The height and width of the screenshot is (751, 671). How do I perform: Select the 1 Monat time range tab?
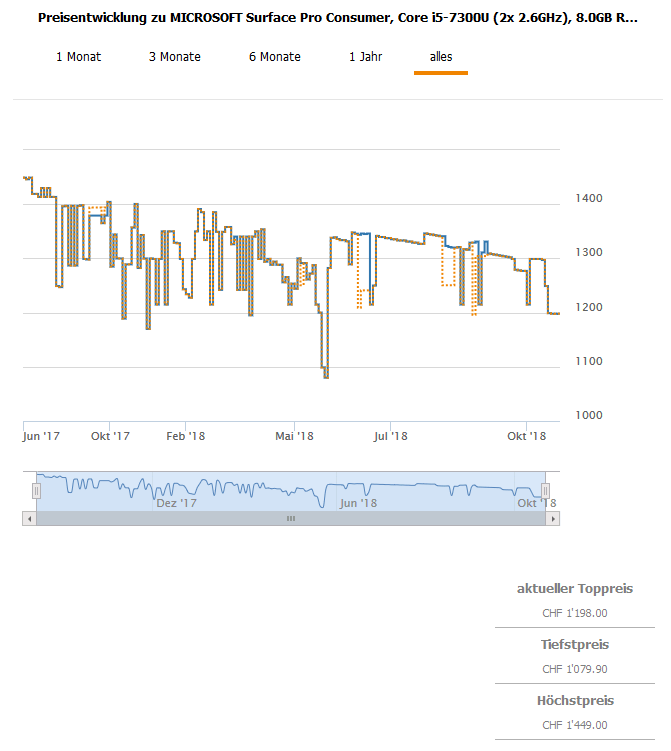coord(78,57)
